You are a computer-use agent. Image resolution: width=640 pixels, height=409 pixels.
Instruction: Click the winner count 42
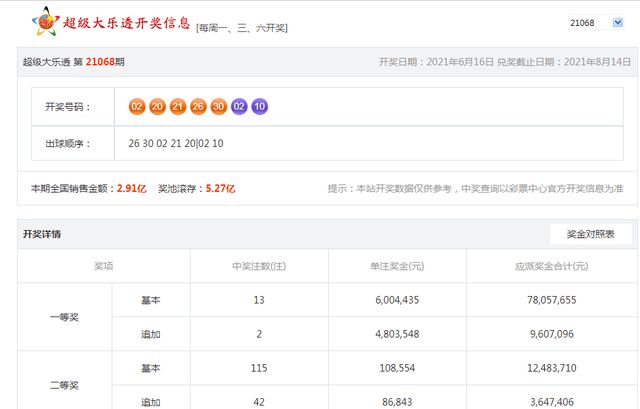pyautogui.click(x=259, y=402)
